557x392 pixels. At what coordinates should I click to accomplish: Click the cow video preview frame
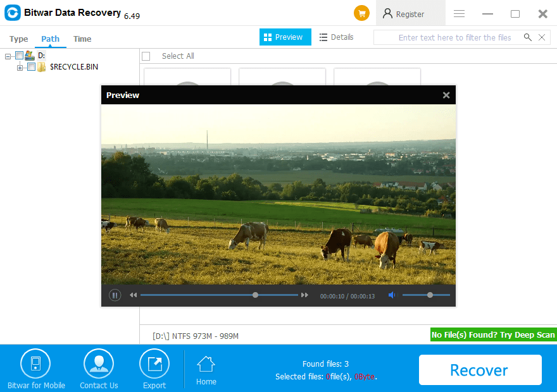coord(278,194)
